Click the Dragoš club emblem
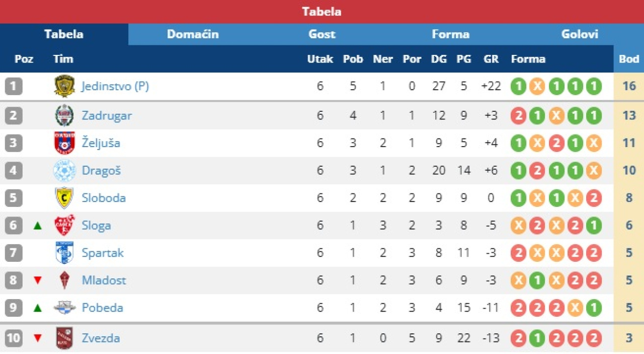 tap(64, 170)
